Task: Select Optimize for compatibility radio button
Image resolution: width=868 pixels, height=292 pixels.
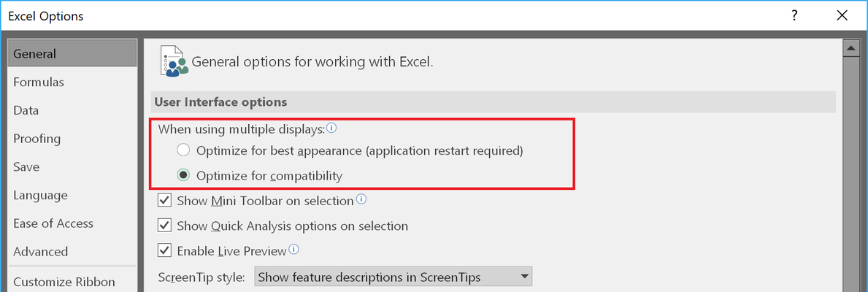Action: click(x=183, y=176)
